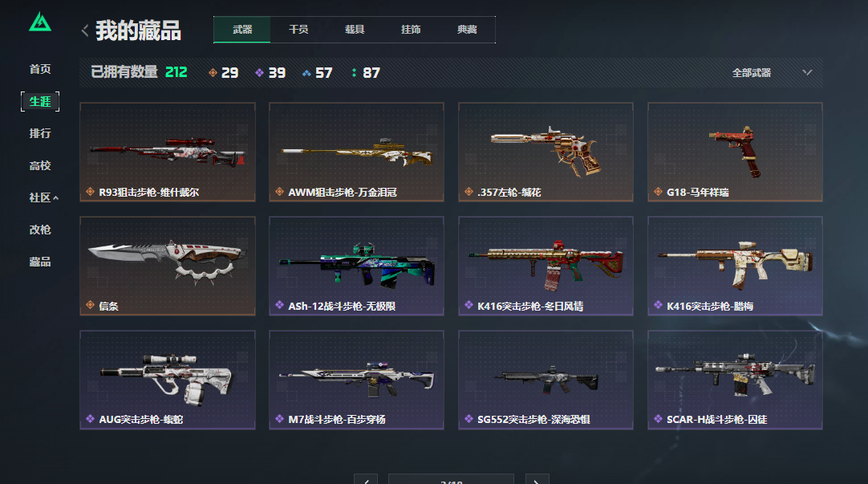The image size is (868, 484).
Task: Click the green triangle logo icon
Action: pyautogui.click(x=40, y=22)
